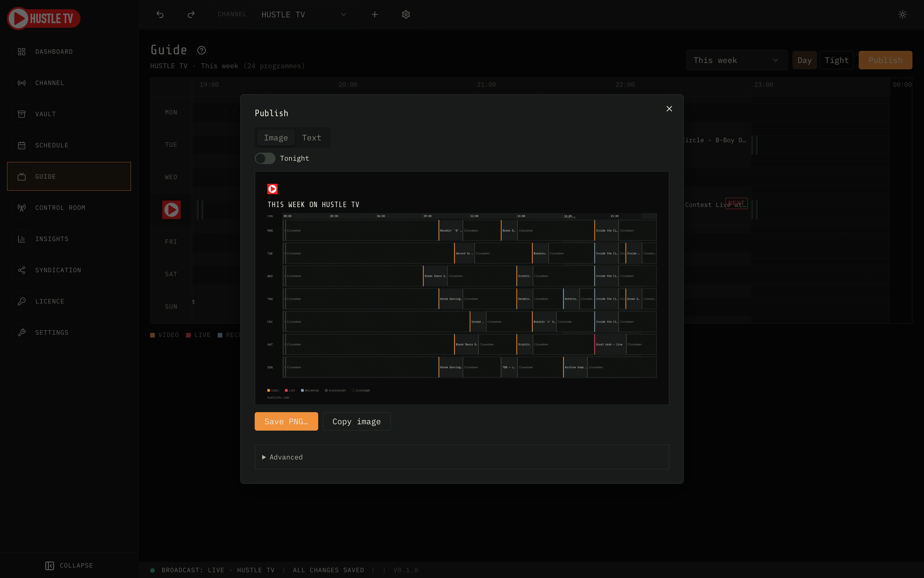Click Copy image button
Screen dimensions: 924x578
point(357,421)
